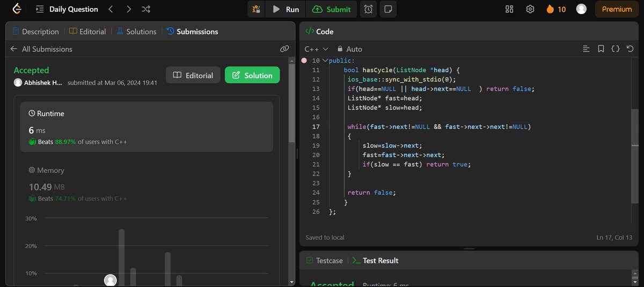
Task: Open the Test Result tab
Action: [375, 260]
